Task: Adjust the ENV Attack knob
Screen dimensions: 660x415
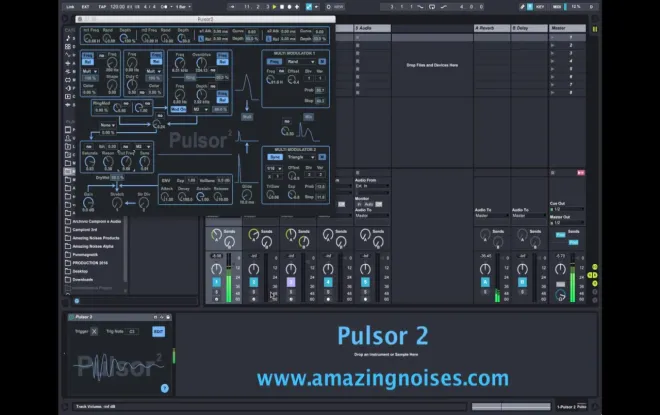Action: coord(167,196)
